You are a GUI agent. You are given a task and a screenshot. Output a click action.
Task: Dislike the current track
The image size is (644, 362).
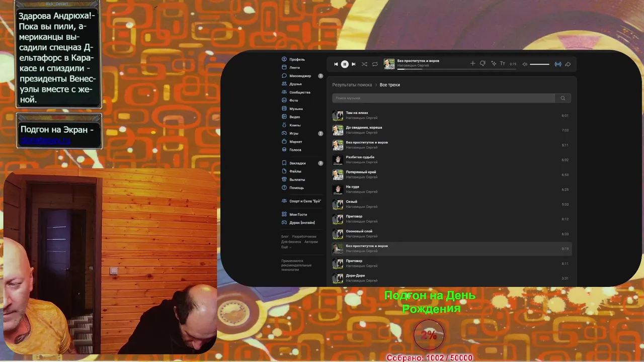482,63
